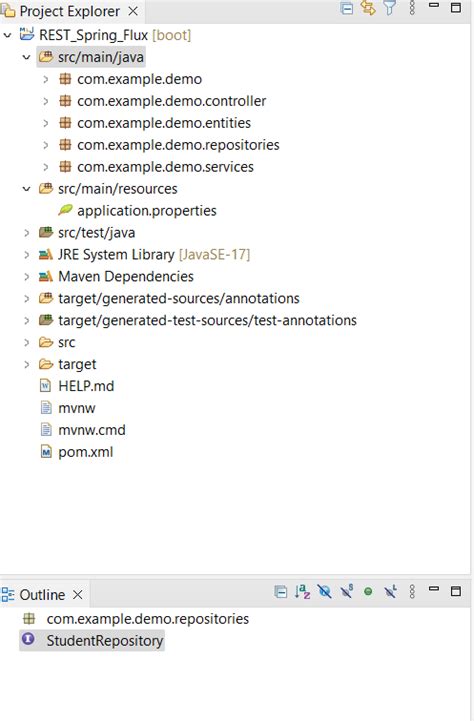
Task: Toggle Hide Fields in Outline toolbar
Action: [x=324, y=591]
